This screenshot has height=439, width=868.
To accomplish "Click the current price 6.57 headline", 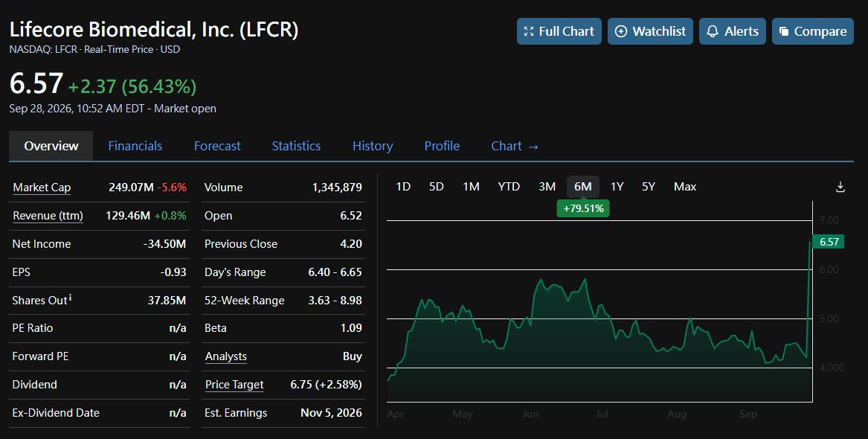I will pyautogui.click(x=36, y=83).
